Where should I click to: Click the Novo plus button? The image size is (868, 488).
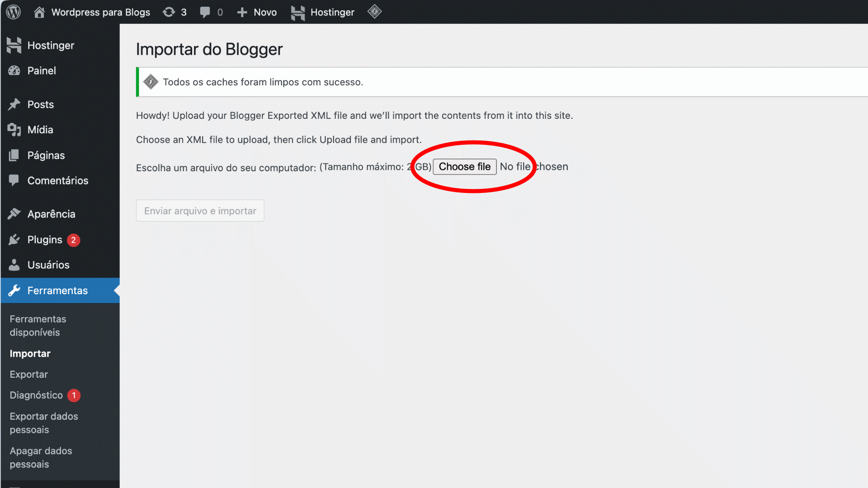click(257, 12)
